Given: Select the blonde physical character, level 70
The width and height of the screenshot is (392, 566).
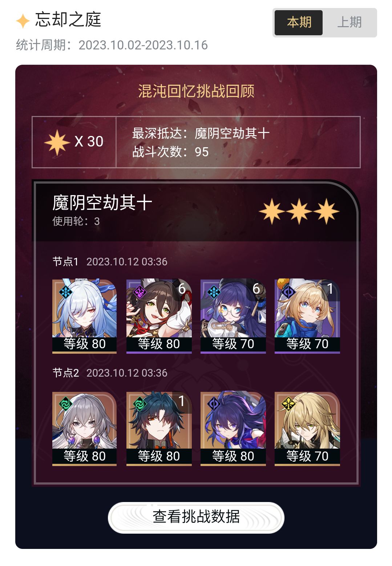Looking at the screenshot, I should pyautogui.click(x=307, y=428).
